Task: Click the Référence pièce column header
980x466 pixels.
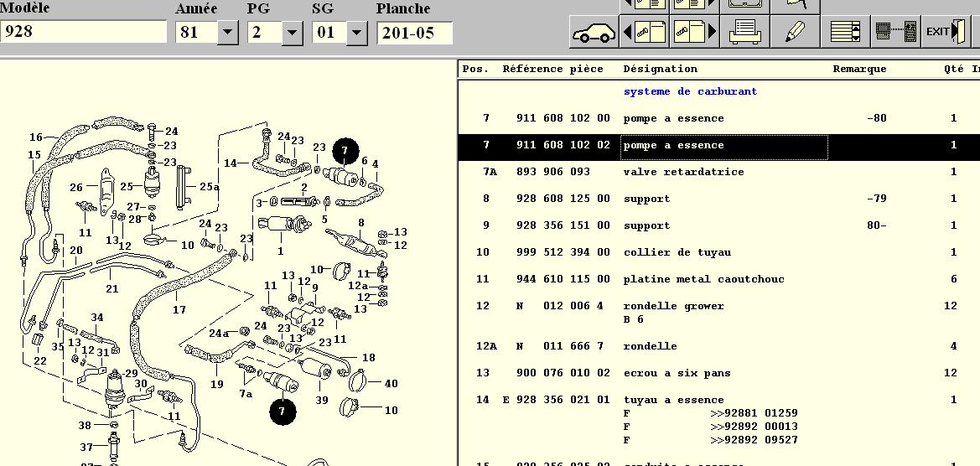Action: pyautogui.click(x=552, y=69)
